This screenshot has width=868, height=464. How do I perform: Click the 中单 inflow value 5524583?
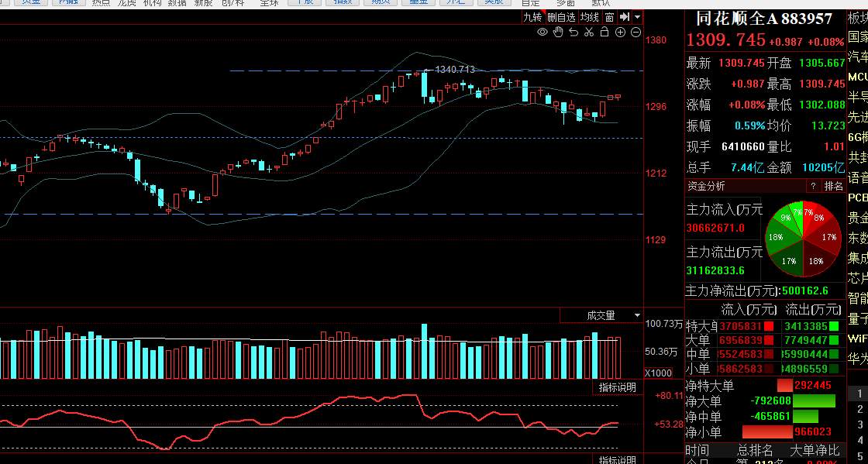click(x=740, y=354)
